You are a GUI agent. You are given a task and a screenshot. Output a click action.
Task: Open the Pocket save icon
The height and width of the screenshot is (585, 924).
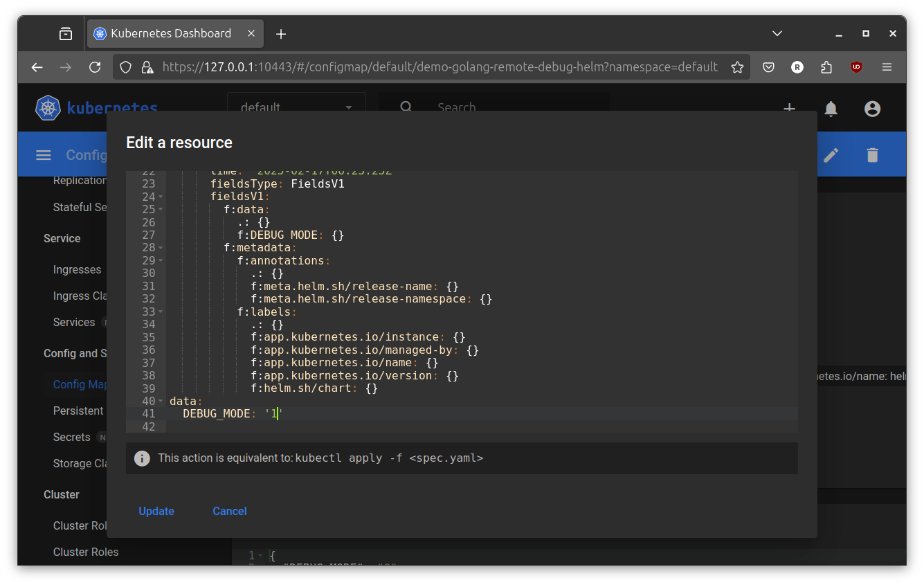768,67
